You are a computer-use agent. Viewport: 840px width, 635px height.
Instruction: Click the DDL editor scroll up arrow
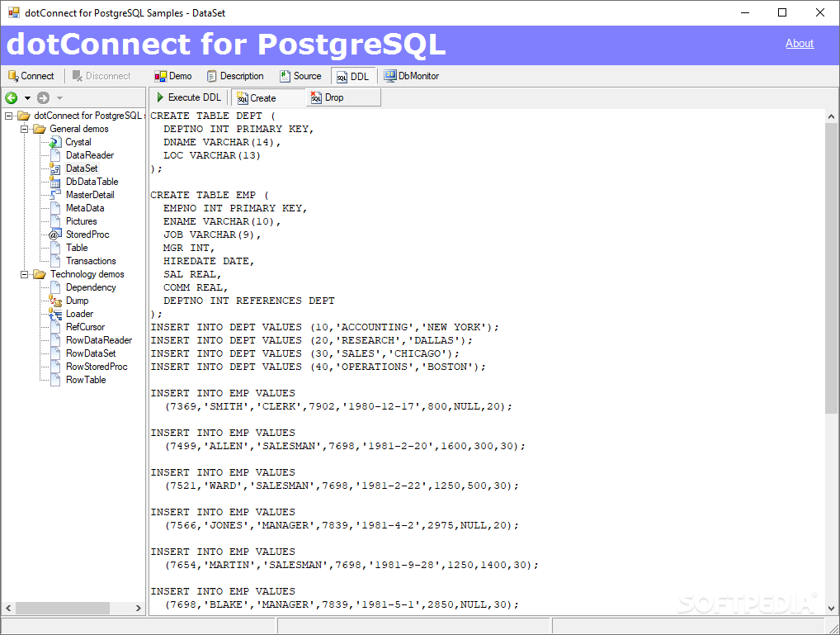click(831, 116)
